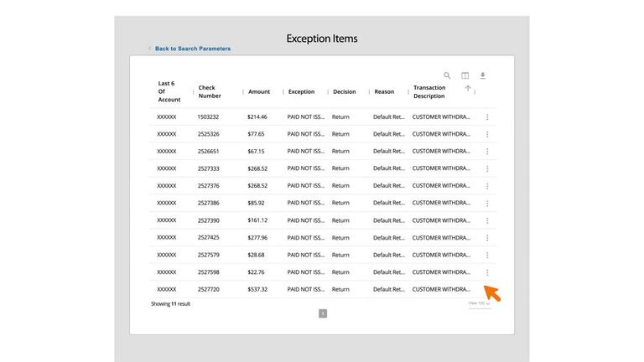
Task: Select page 1 pagination button
Action: point(323,313)
